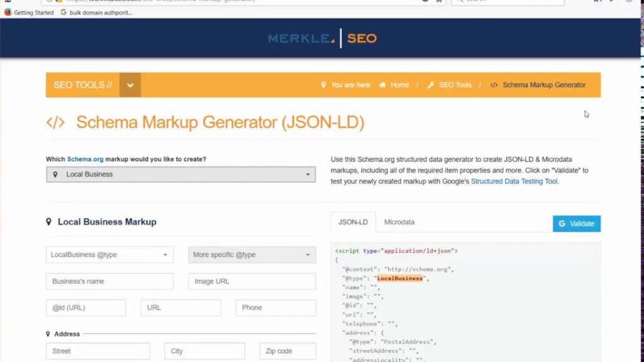The image size is (644, 362).
Task: Open the bulk domain authority bookmark
Action: point(96,13)
